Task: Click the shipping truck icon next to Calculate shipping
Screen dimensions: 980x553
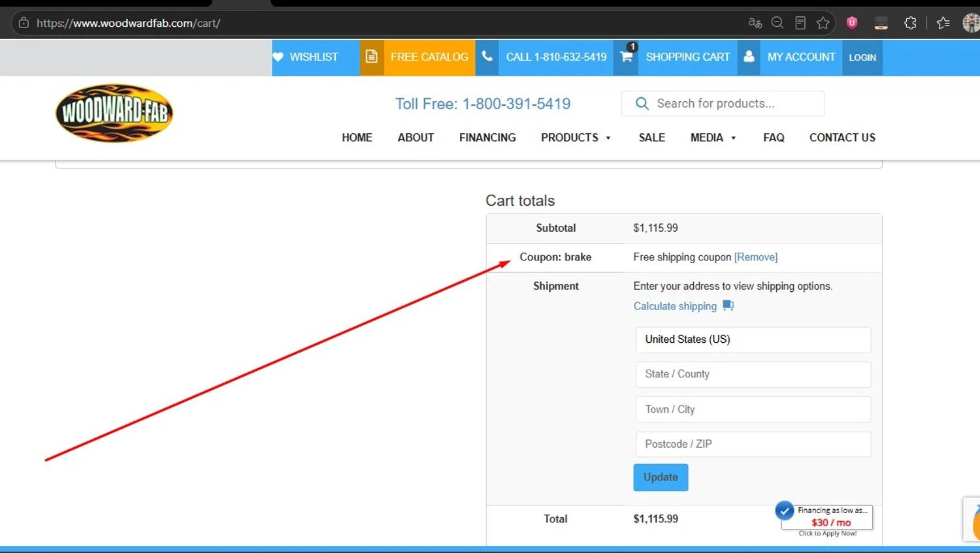Action: tap(728, 306)
